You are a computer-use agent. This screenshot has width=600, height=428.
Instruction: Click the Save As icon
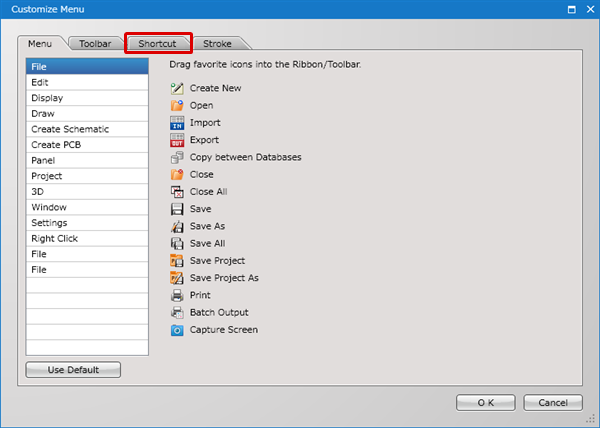tap(178, 226)
